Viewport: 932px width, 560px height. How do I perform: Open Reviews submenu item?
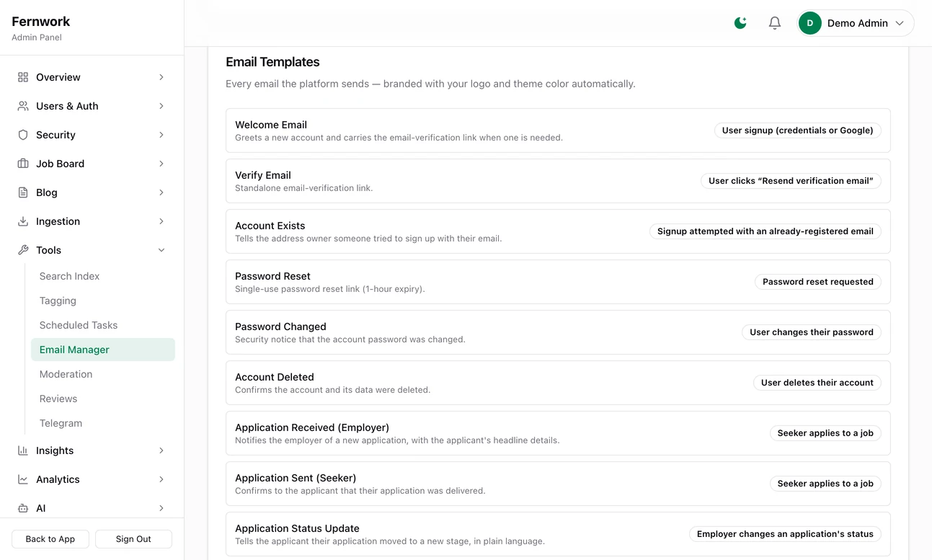tap(103, 399)
